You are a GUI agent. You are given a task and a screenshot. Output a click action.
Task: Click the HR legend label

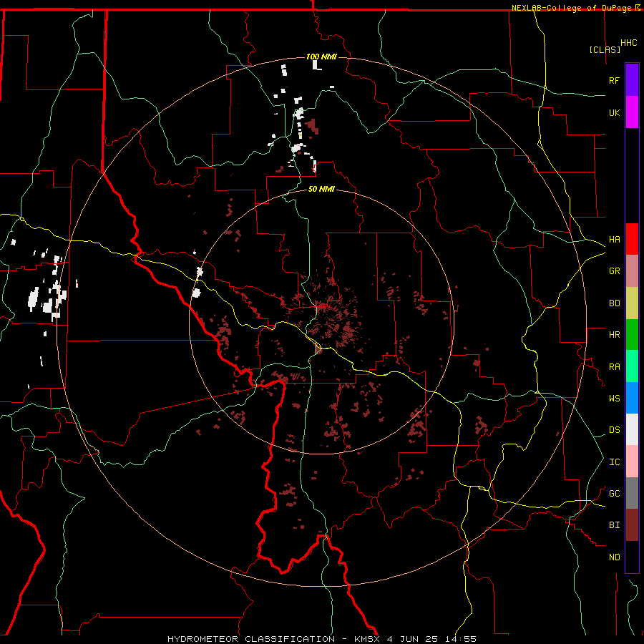pos(614,335)
